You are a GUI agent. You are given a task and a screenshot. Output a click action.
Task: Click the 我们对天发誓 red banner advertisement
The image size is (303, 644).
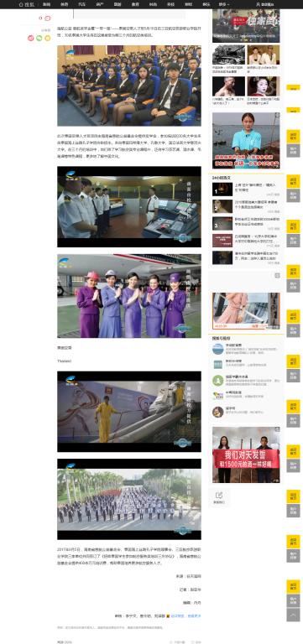[x=246, y=454]
